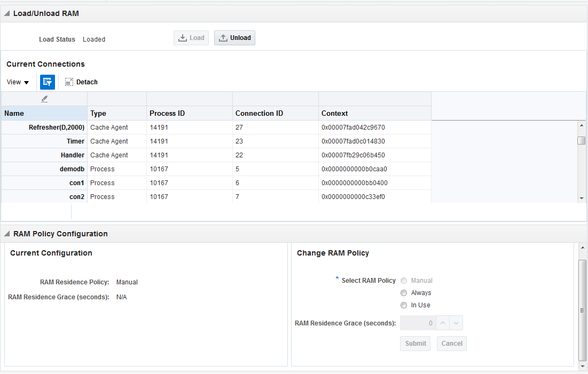Click the RAM Residence Grace seconds field
Image resolution: width=588 pixels, height=374 pixels.
[418, 323]
